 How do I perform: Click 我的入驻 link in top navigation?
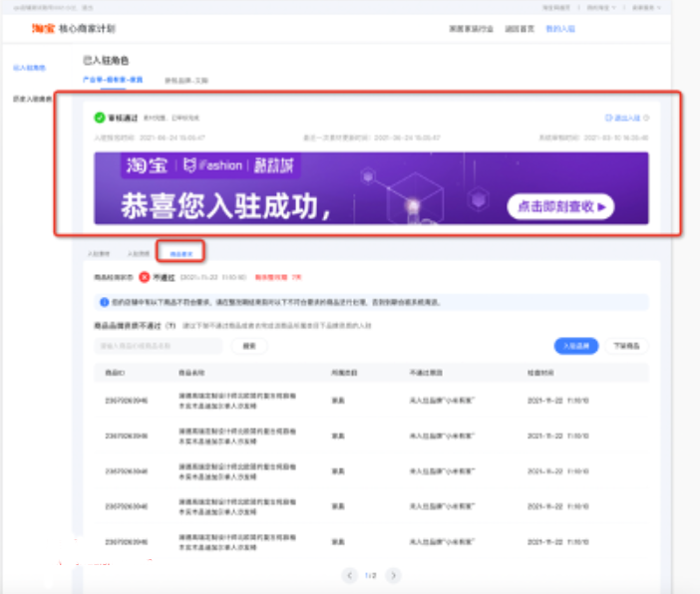click(560, 30)
